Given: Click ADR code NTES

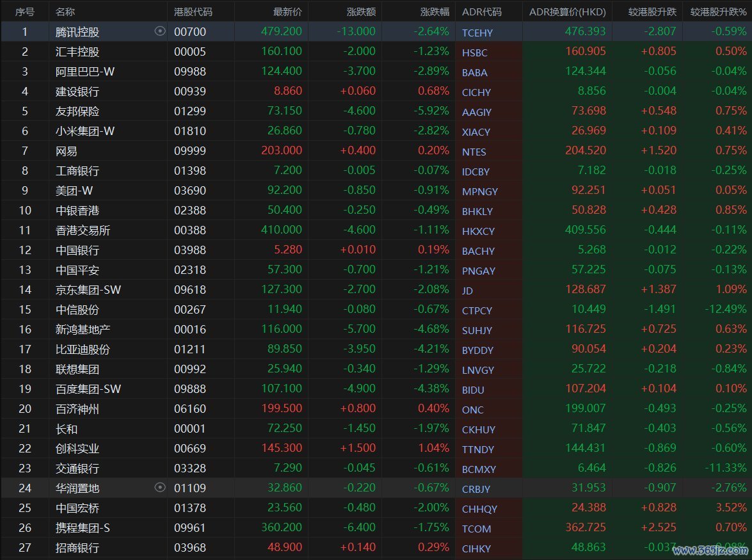Looking at the screenshot, I should [x=474, y=152].
